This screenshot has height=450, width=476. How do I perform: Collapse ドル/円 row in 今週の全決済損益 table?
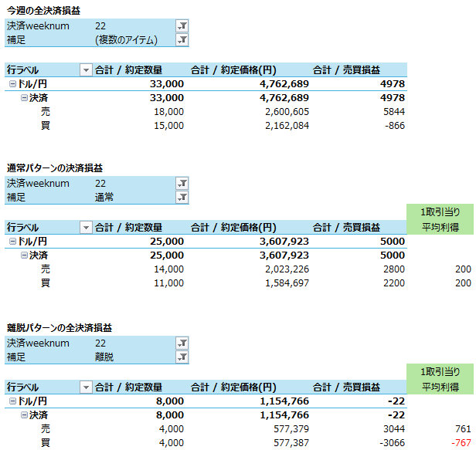(x=12, y=84)
